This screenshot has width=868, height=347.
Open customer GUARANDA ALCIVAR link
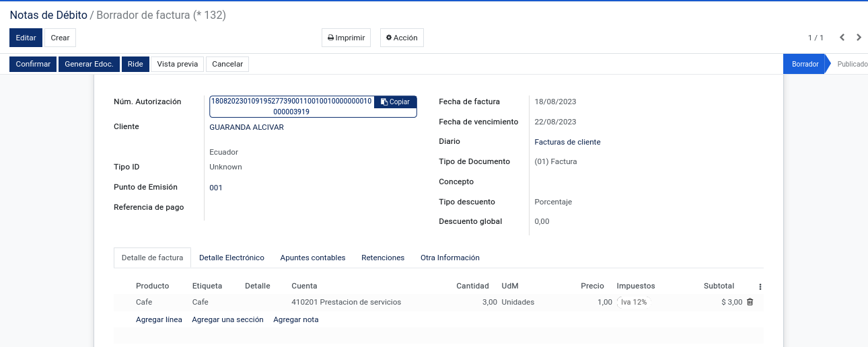[x=246, y=127]
